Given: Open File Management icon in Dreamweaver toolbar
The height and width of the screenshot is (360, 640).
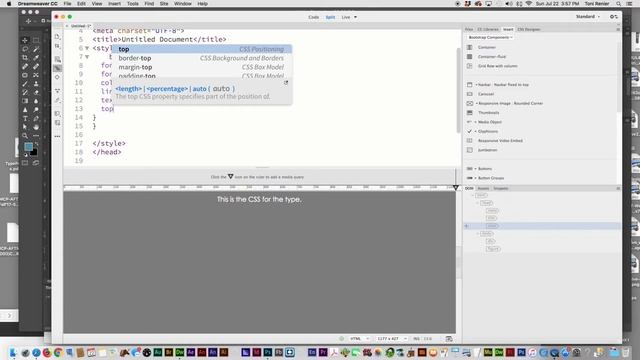Looking at the screenshot, I should [58, 47].
